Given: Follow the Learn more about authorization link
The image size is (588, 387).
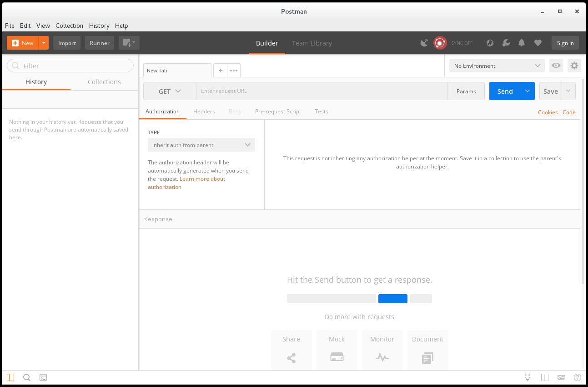Looking at the screenshot, I should coord(202,179).
